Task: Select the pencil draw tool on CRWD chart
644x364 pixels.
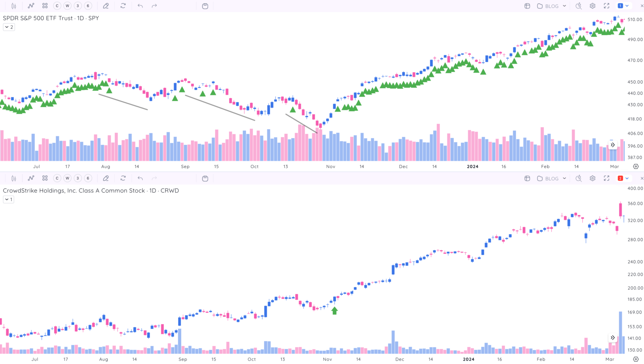Action: 106,178
